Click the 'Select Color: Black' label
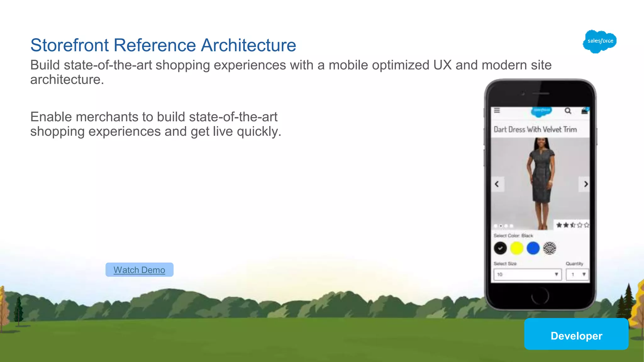The width and height of the screenshot is (644, 362). (x=513, y=236)
